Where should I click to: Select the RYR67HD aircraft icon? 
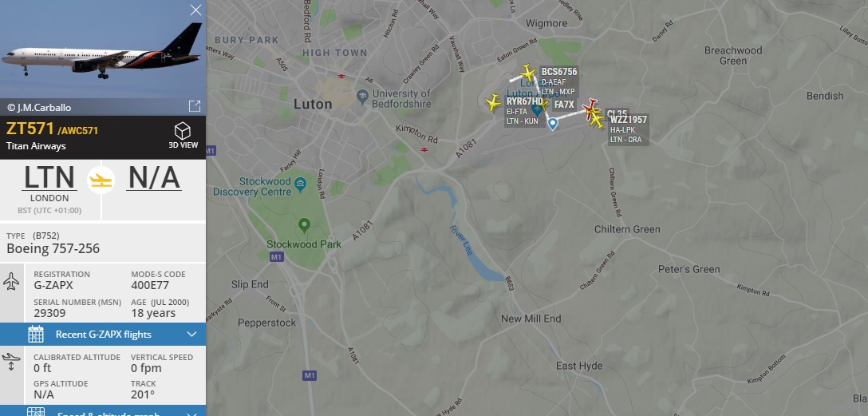pos(493,103)
